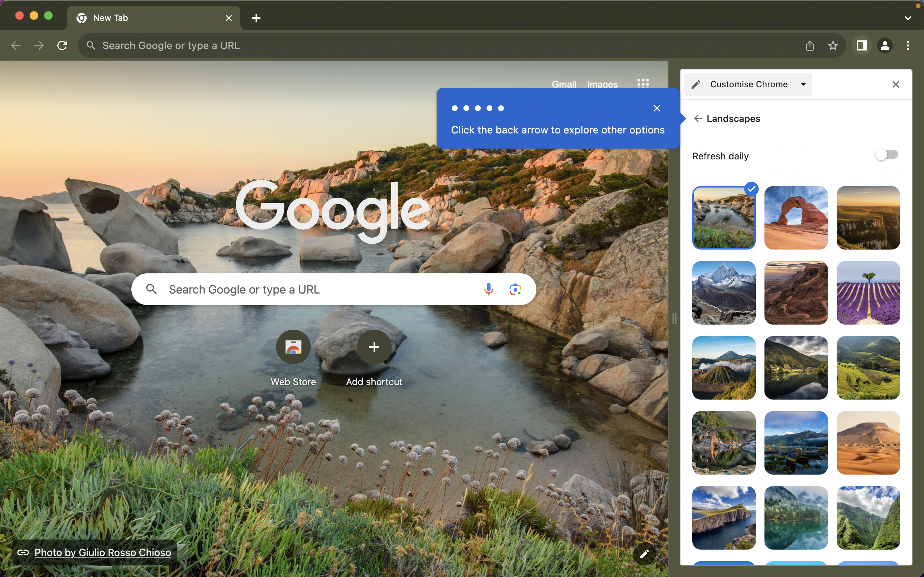Toggle the side panel icon
The image size is (924, 577).
tap(862, 46)
